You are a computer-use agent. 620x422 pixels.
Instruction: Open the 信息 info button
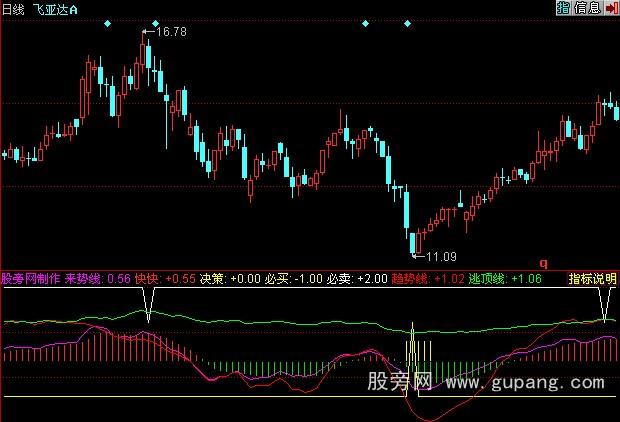coord(584,8)
